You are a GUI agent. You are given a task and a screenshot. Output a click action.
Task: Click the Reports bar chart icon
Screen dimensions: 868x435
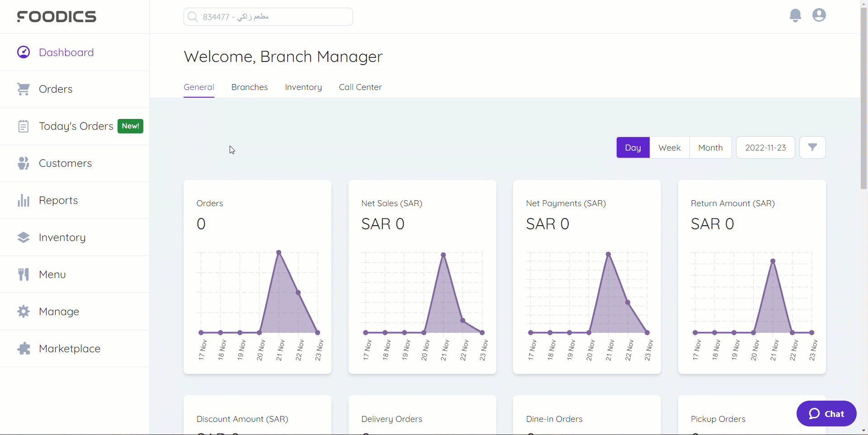pos(24,200)
